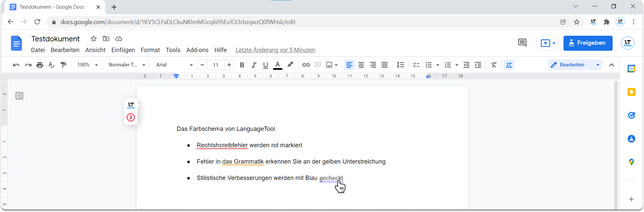Show the document outline
This screenshot has height=212, width=644.
19,96
